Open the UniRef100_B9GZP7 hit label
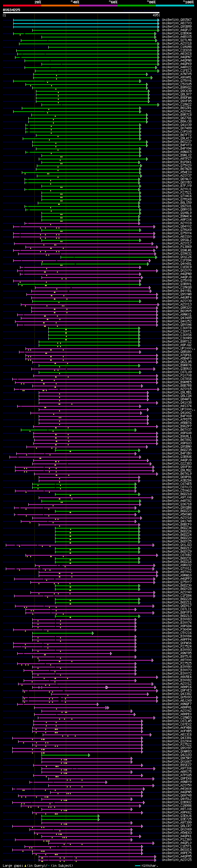Screen dimensions: 197x868 [x=177, y=426]
